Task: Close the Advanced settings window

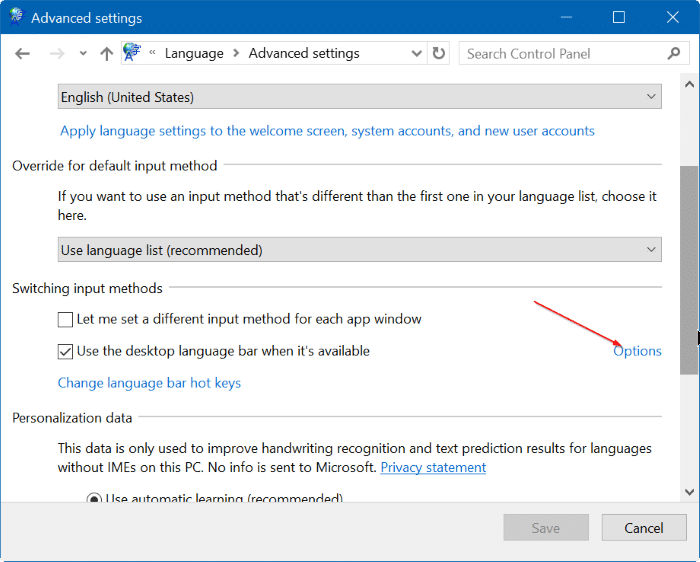Action: tap(672, 17)
